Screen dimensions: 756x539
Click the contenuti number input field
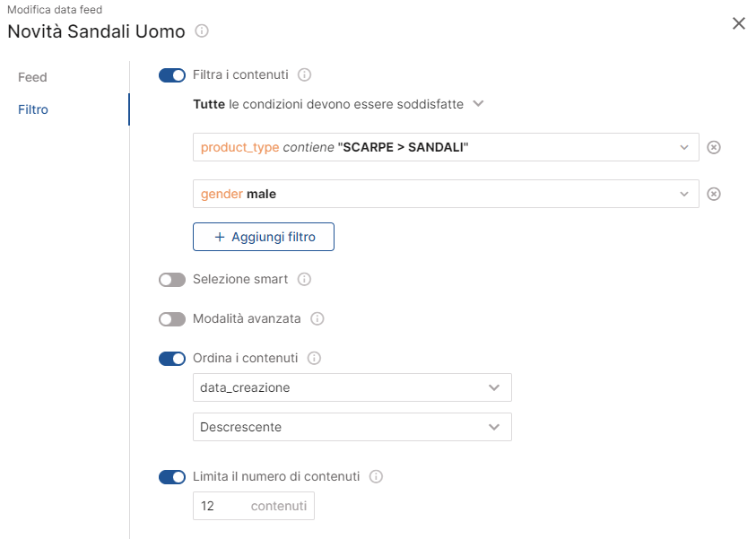254,506
